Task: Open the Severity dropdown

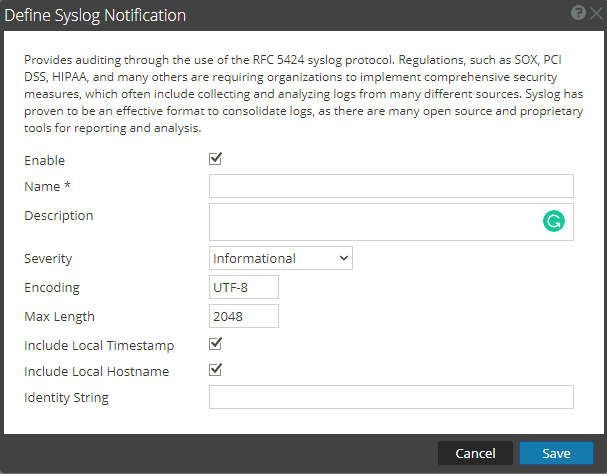Action: (281, 258)
